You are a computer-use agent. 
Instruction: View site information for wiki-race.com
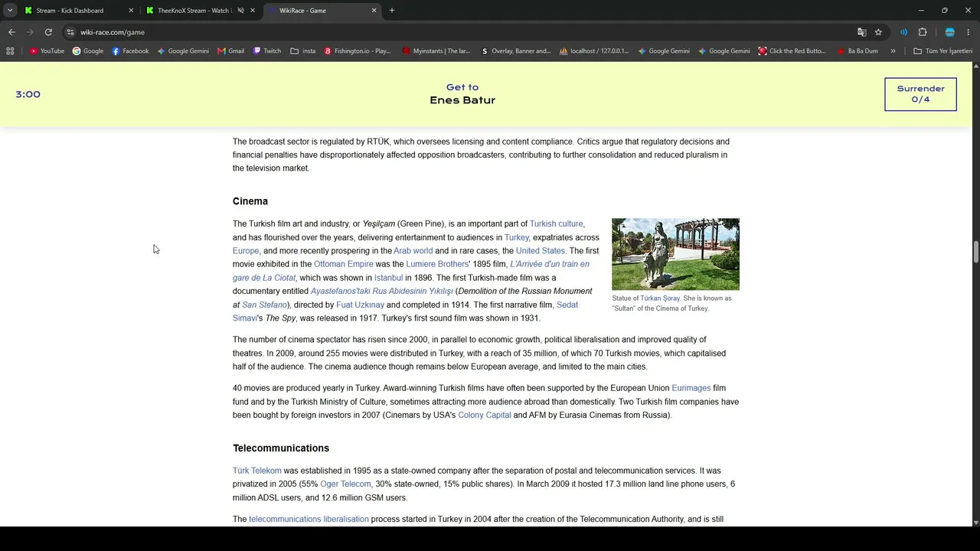pyautogui.click(x=70, y=32)
